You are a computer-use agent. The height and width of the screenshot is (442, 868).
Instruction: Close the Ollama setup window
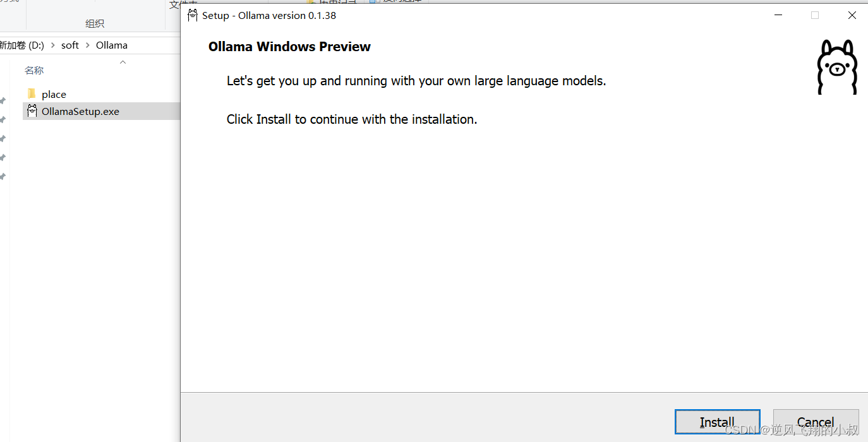(852, 15)
